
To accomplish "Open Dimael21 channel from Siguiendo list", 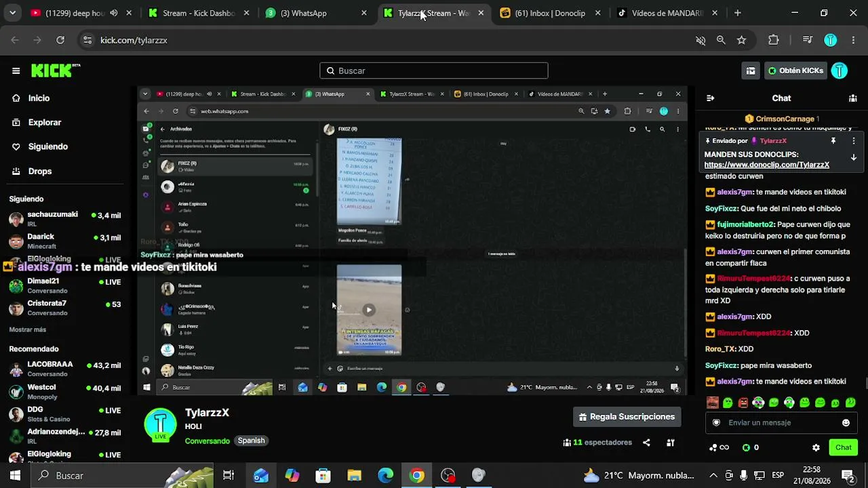I will tap(65, 285).
